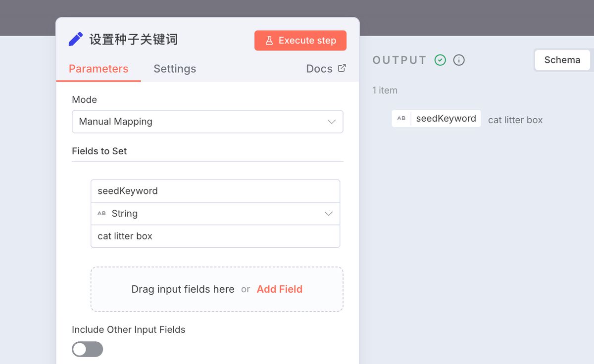Select the seedKeyword label in output panel

click(x=445, y=119)
